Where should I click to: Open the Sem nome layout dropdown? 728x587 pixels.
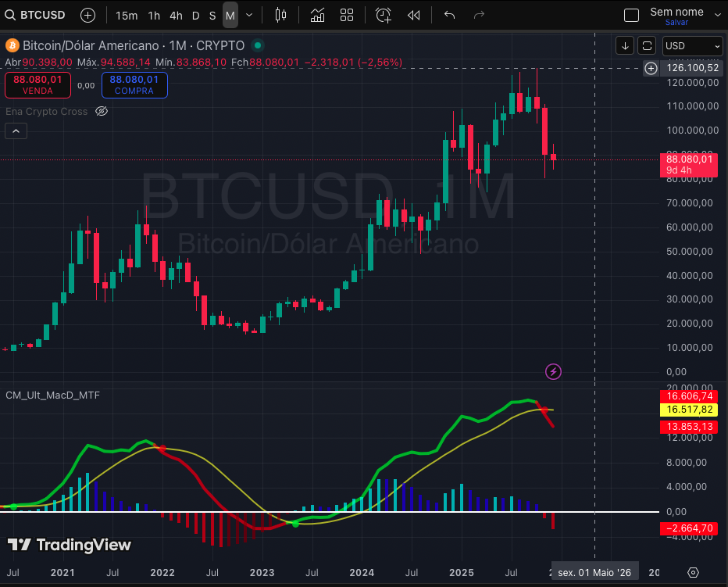(x=678, y=12)
